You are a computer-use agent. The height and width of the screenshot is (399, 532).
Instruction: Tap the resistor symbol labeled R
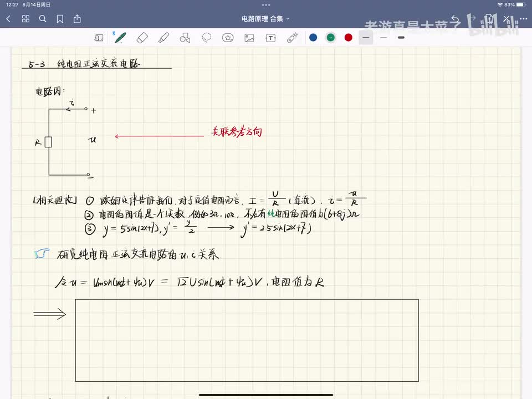point(49,142)
